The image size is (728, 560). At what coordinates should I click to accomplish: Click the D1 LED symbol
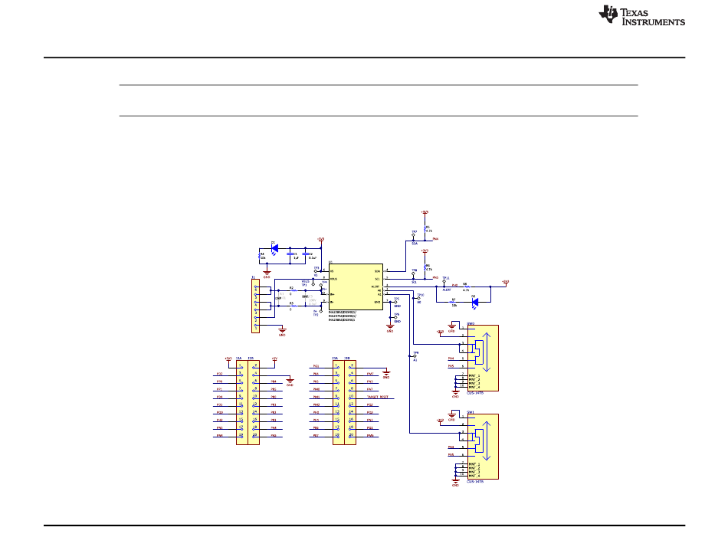(274, 248)
